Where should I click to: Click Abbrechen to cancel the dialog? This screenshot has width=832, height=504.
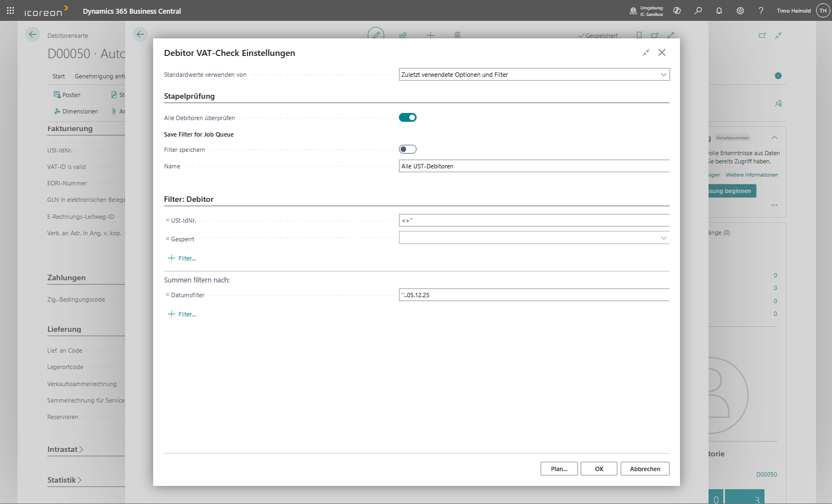click(x=644, y=469)
